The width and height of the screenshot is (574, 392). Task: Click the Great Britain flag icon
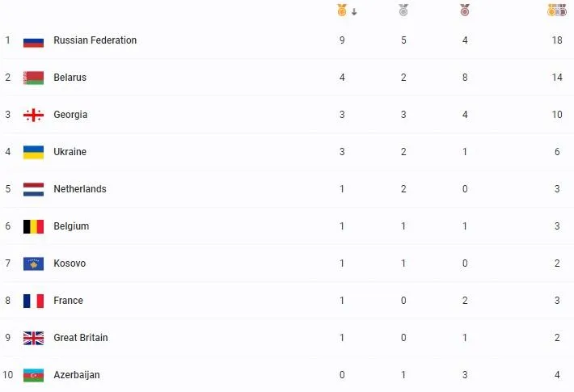click(x=33, y=338)
